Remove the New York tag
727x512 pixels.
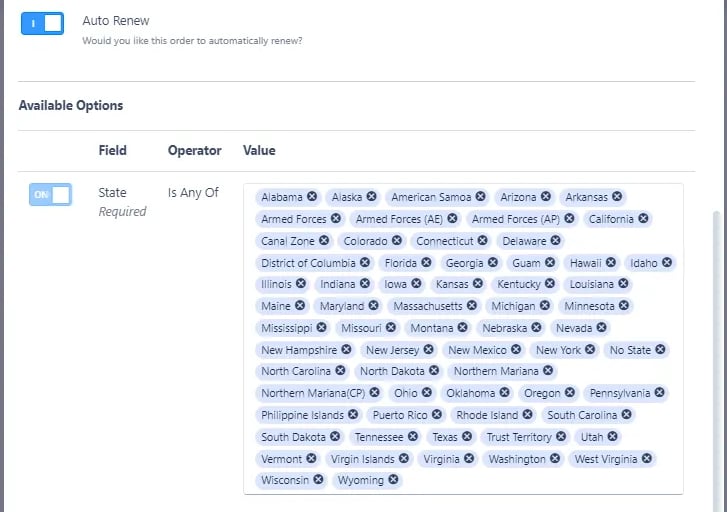[x=591, y=350]
